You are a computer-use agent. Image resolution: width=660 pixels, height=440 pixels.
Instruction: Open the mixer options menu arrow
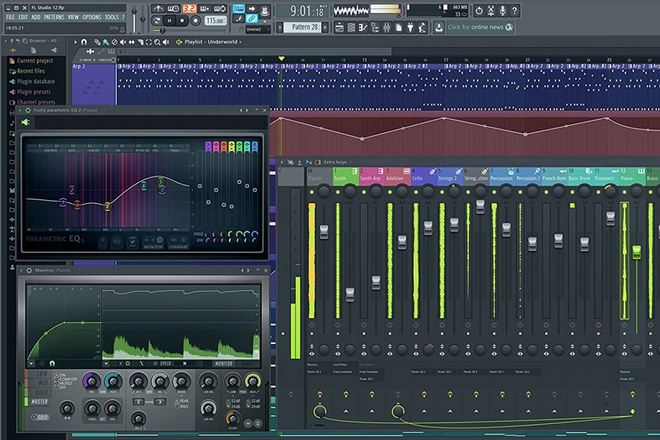(x=282, y=162)
